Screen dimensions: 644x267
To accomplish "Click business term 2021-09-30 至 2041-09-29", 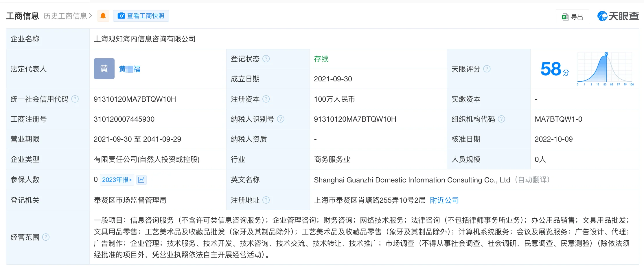I will click(137, 139).
